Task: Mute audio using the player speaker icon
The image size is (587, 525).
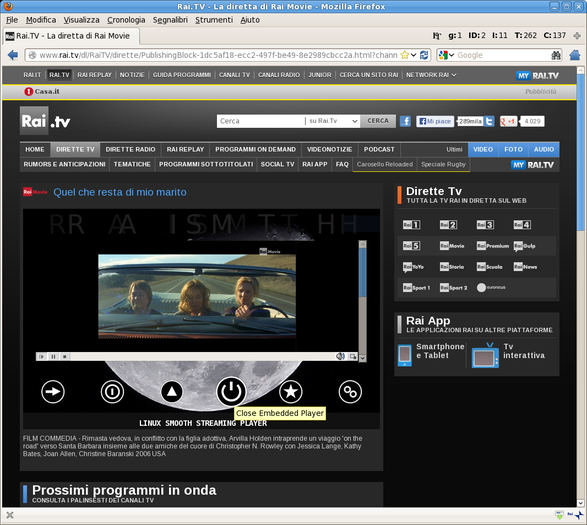Action: (x=340, y=356)
